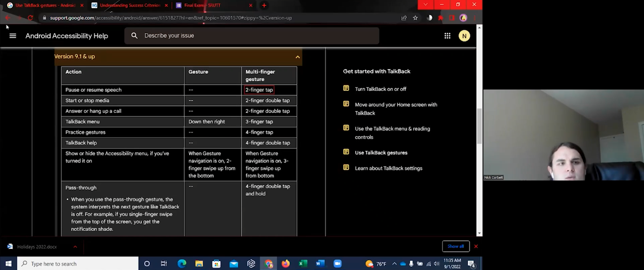View site info via the padlock icon
Image resolution: width=644 pixels, height=270 pixels.
pos(44,18)
